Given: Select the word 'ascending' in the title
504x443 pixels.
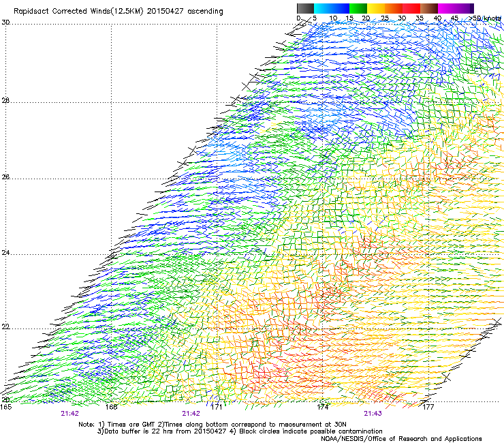Looking at the screenshot, I should tap(205, 12).
